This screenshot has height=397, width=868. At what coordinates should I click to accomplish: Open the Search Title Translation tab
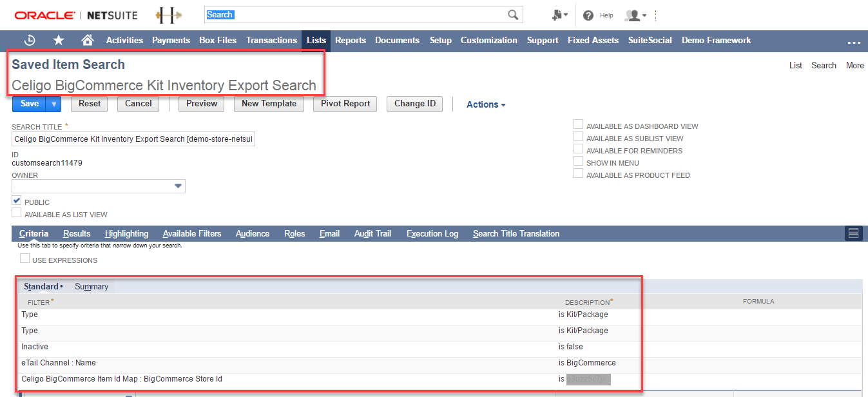[516, 233]
